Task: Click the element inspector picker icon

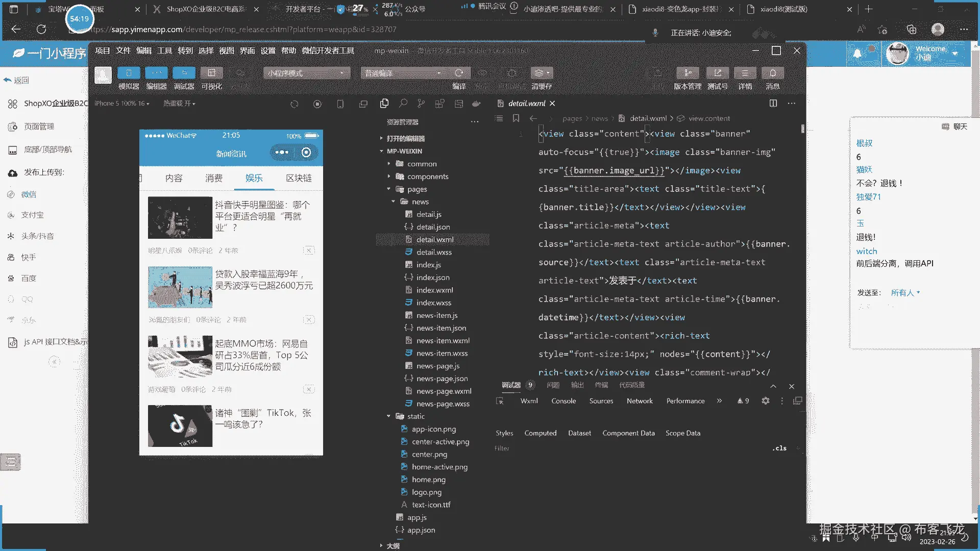Action: coord(500,401)
